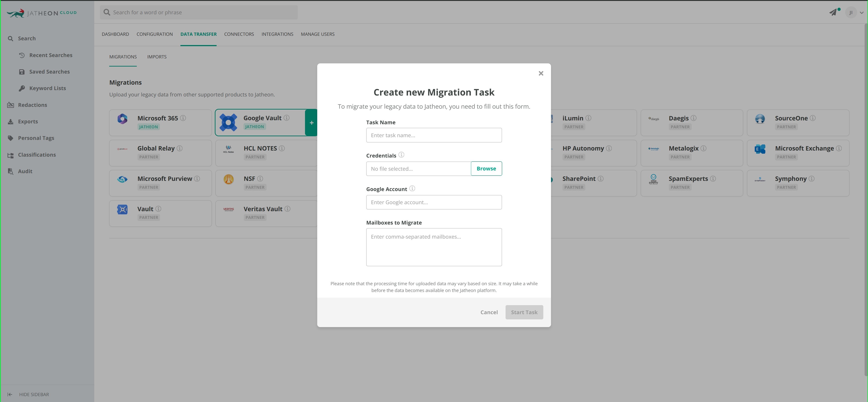Go to Personal Tags in sidebar
868x402 pixels.
click(x=36, y=138)
